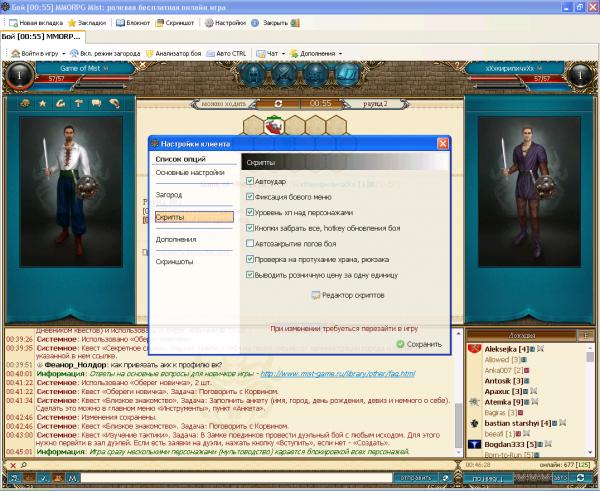Screen dimensions: 600x491
Task: Click the crossed swords icon in the game header
Action: tap(284, 74)
